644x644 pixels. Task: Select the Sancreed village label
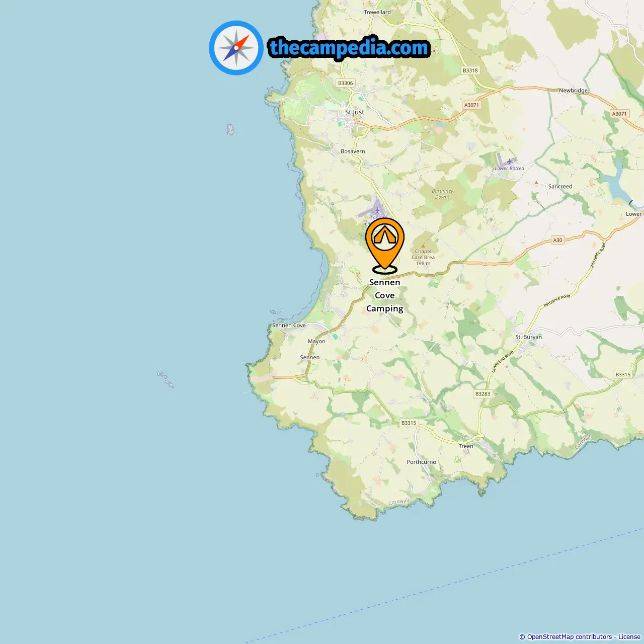pos(560,187)
